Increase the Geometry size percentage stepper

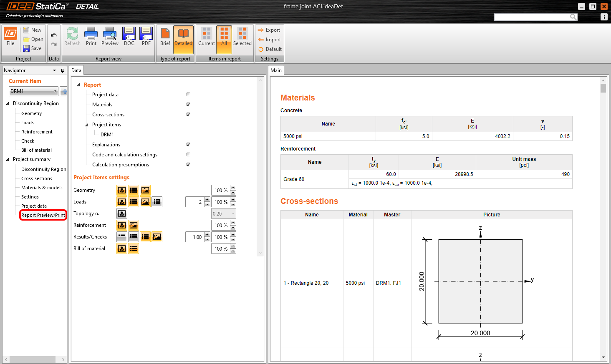point(233,188)
